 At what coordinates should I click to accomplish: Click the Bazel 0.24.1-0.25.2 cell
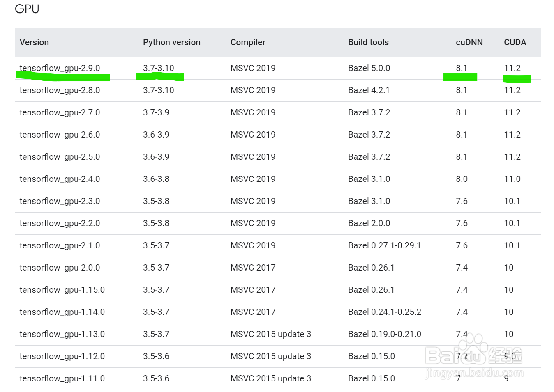[384, 312]
